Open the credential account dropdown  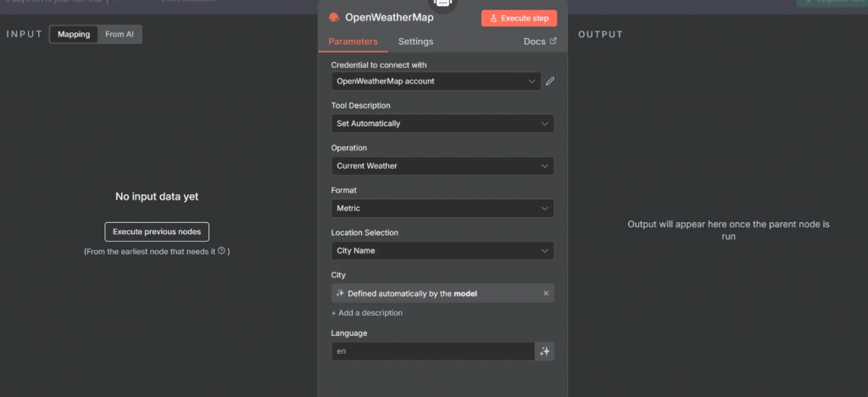click(436, 81)
